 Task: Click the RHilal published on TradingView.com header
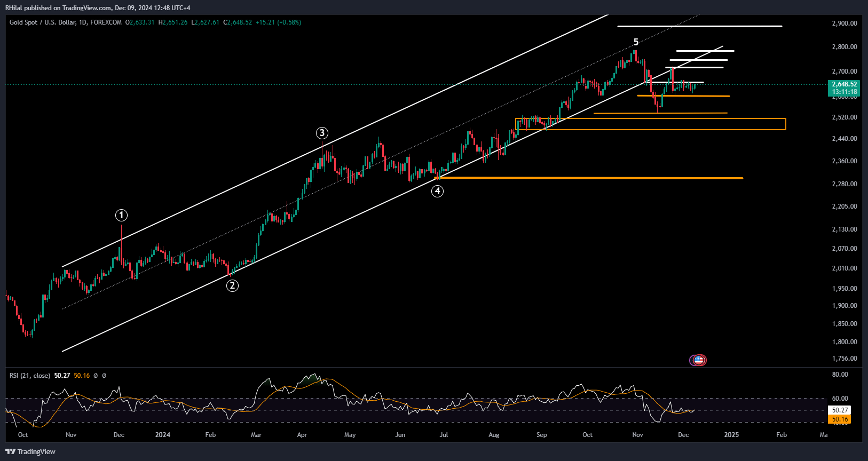[x=98, y=7]
